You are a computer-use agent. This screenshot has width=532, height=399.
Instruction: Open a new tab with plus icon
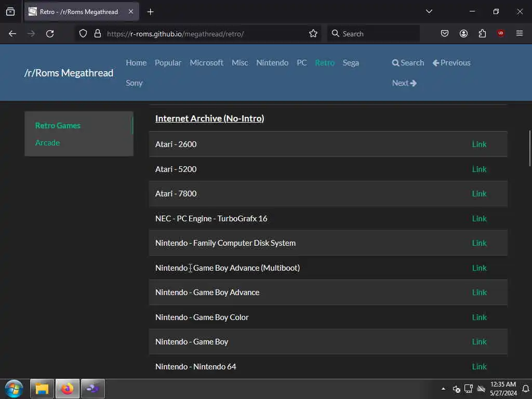tap(150, 12)
